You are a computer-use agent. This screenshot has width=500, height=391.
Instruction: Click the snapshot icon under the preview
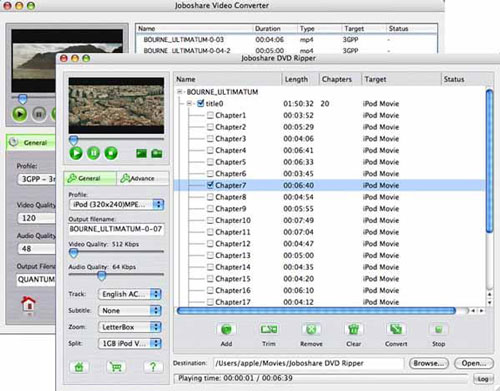point(141,153)
